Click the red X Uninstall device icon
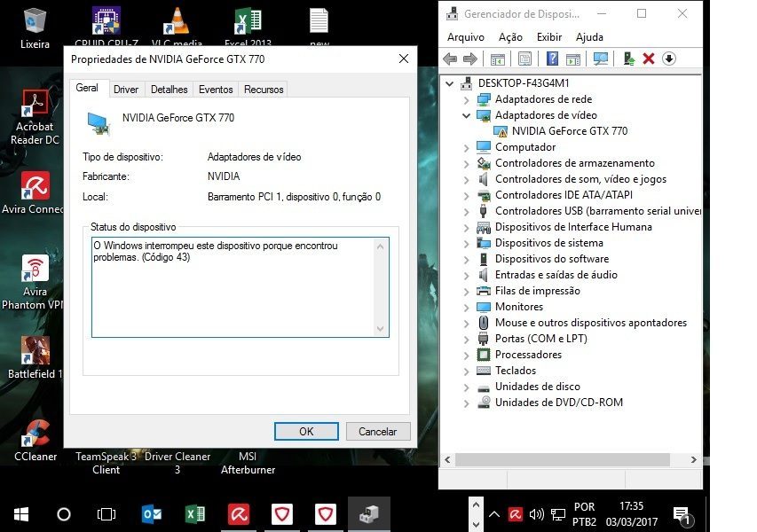757x532 pixels. pos(649,59)
